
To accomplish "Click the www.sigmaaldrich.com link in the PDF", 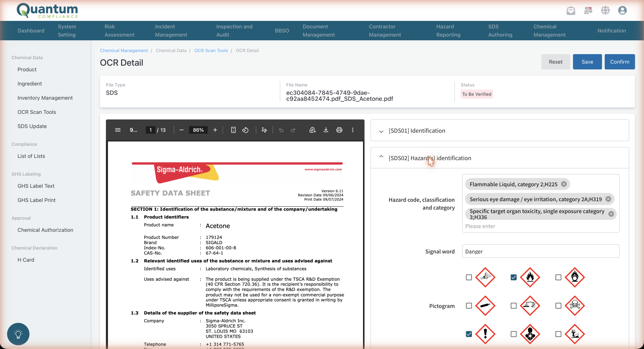I will 323,169.
